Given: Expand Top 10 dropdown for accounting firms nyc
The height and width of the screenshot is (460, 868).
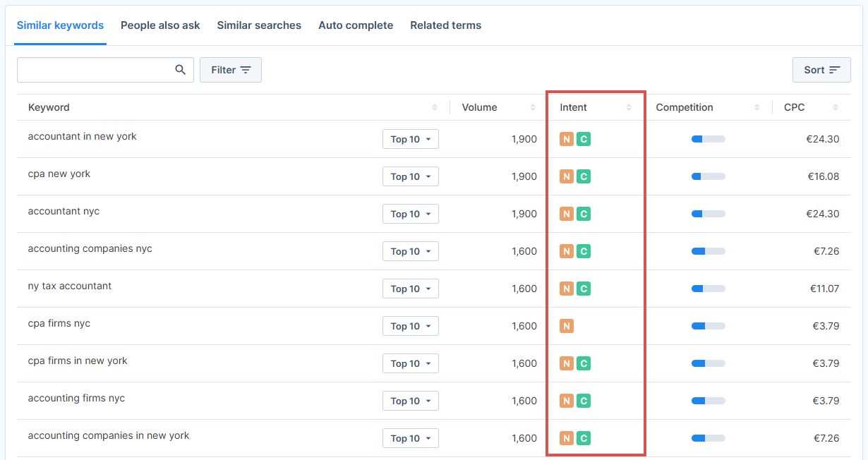Looking at the screenshot, I should coord(411,401).
